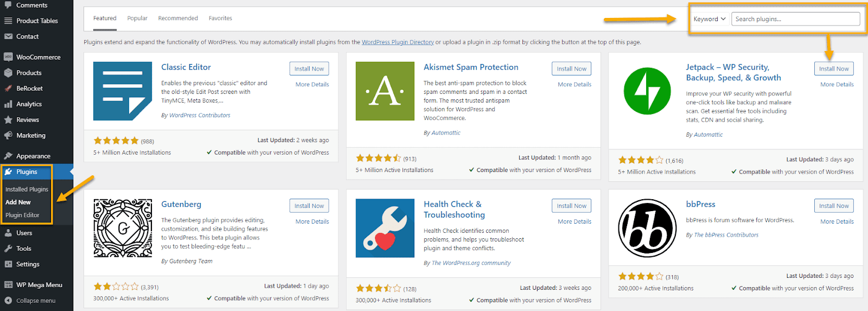The image size is (868, 311).
Task: Click the BeRocket rocket icon
Action: click(x=8, y=88)
